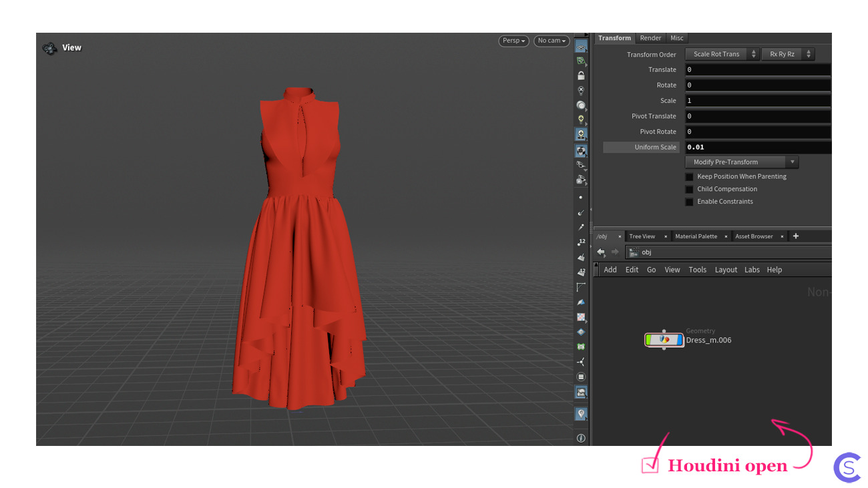Toggle the viewport lock (padlock) icon

pos(581,75)
